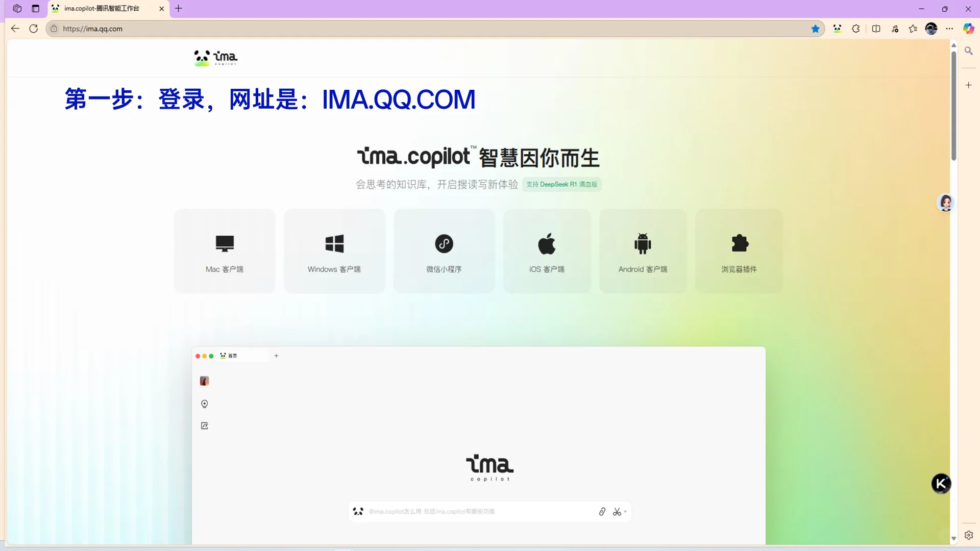The image size is (980, 551).
Task: Reload the current page
Action: point(33,29)
